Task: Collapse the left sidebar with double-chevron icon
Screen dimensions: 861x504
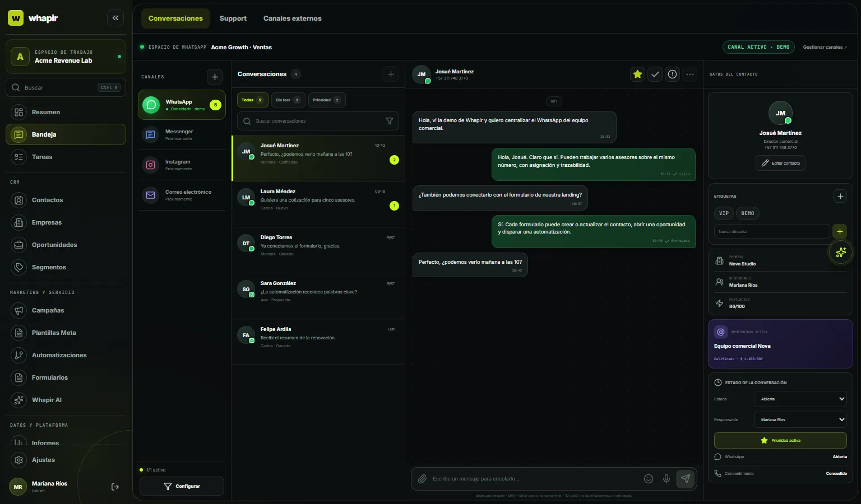Action: 115,18
